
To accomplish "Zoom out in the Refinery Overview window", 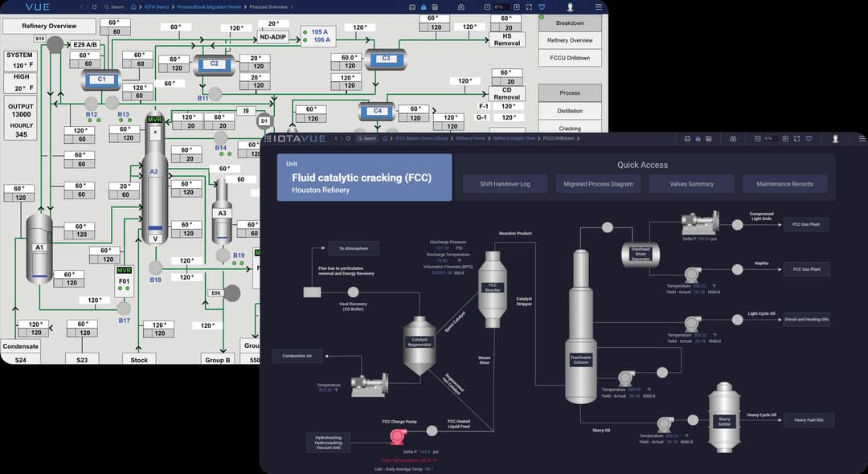I will (487, 7).
